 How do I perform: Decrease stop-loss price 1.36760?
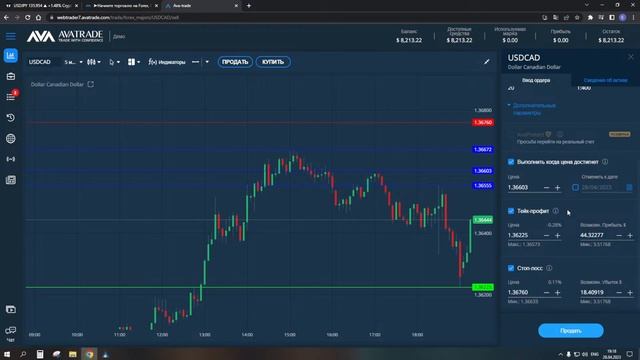click(546, 292)
